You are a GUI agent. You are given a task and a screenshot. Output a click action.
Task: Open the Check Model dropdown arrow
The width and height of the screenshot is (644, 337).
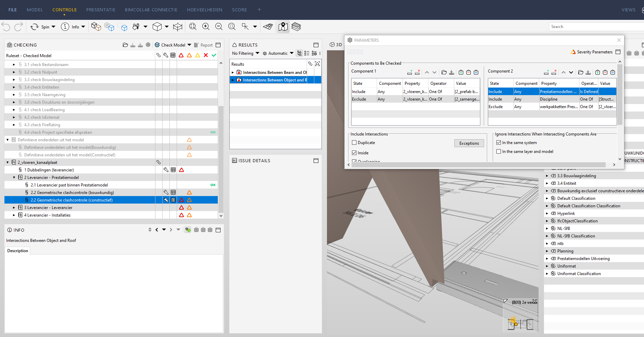tap(189, 45)
